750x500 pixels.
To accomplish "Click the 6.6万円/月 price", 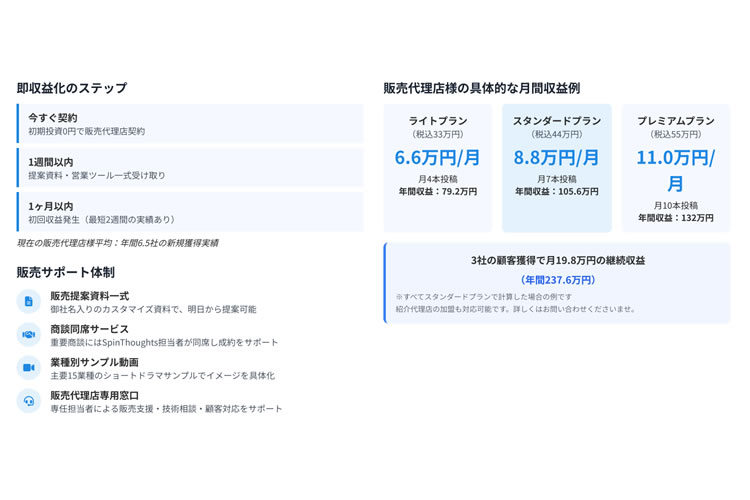I will [437, 157].
